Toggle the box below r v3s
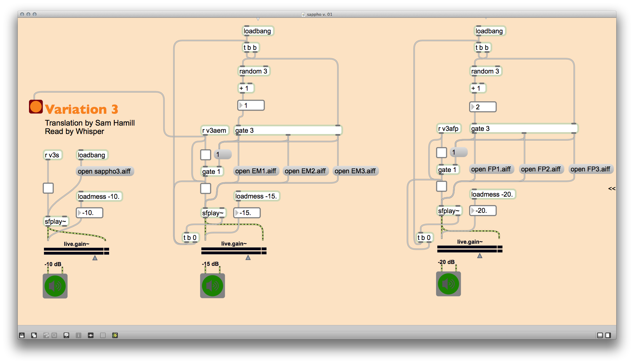Screen dimensions: 634x364 pyautogui.click(x=48, y=188)
